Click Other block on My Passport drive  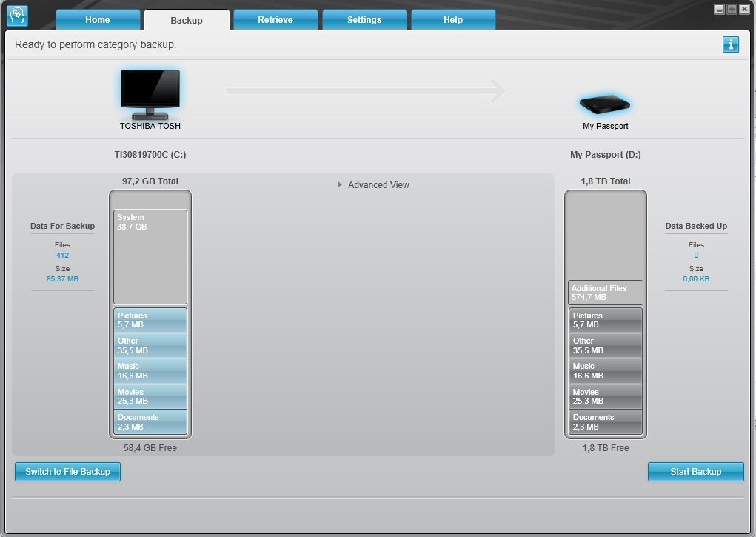click(x=605, y=345)
